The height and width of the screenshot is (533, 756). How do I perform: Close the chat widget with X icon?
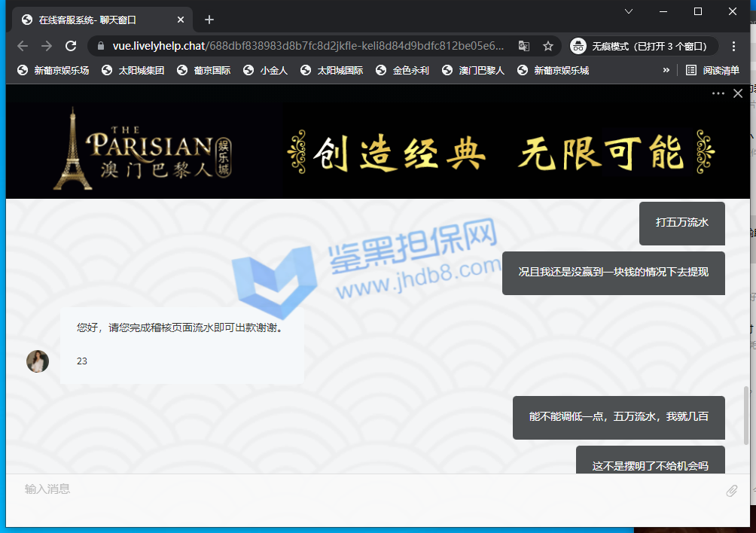click(x=738, y=93)
